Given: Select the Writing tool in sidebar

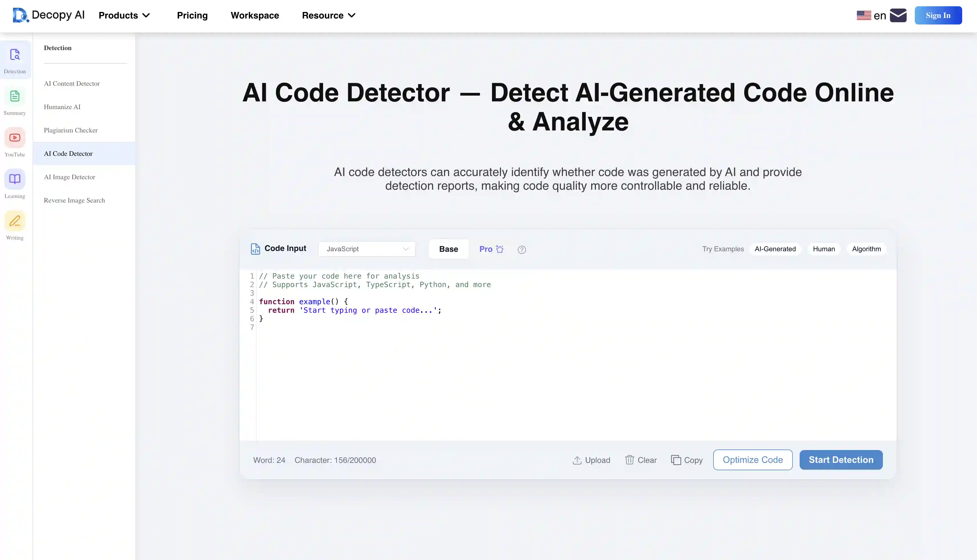Looking at the screenshot, I should tap(15, 226).
